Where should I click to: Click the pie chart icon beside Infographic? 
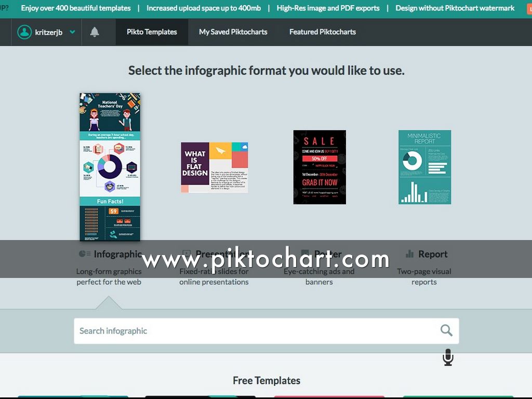[84, 254]
